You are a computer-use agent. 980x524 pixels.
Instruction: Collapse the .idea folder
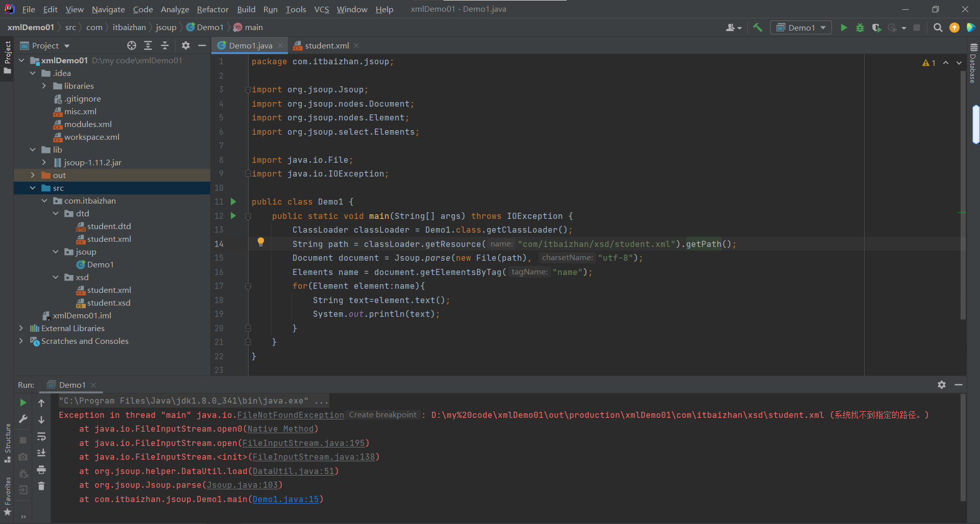(x=33, y=73)
